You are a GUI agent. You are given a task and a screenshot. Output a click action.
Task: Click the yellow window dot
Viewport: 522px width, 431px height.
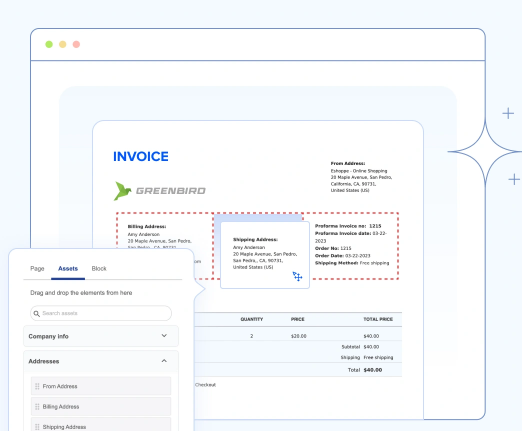pyautogui.click(x=63, y=44)
